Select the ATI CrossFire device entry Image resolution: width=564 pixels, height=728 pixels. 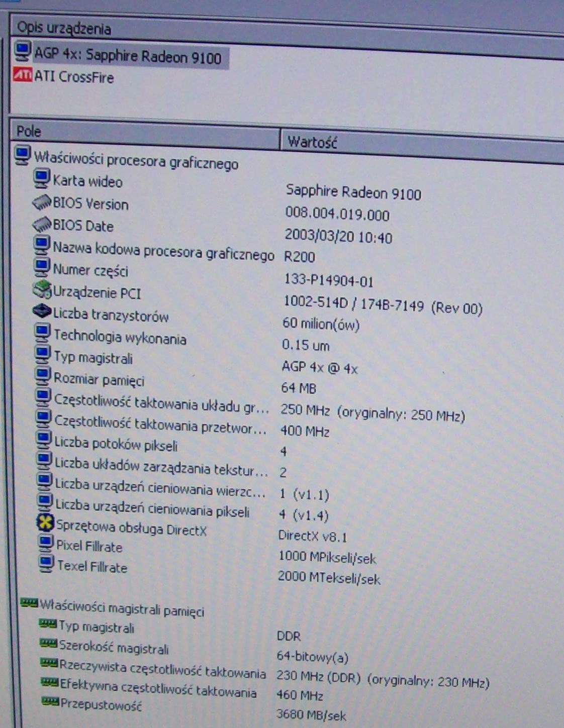(74, 77)
